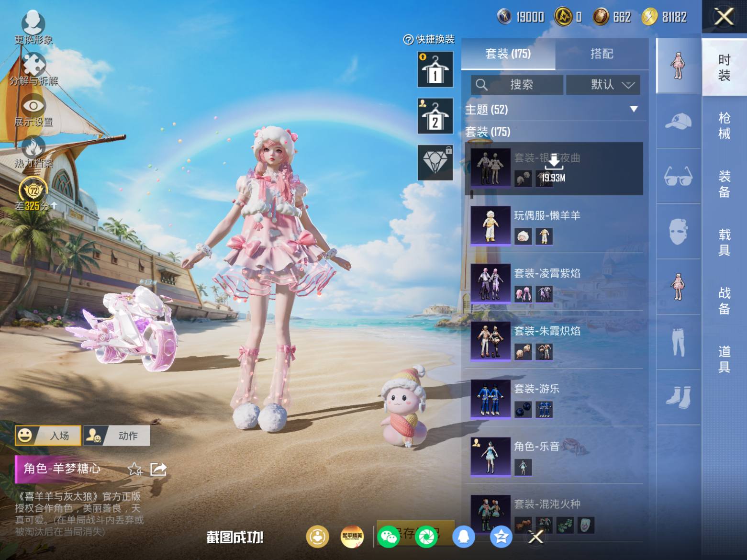Open the 默认 sort dropdown
747x560 pixels.
602,85
